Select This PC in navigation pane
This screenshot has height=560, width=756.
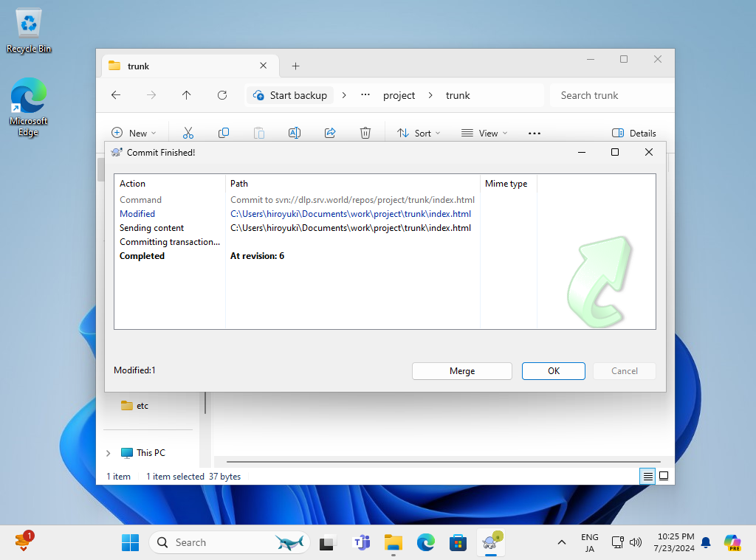coord(143,453)
